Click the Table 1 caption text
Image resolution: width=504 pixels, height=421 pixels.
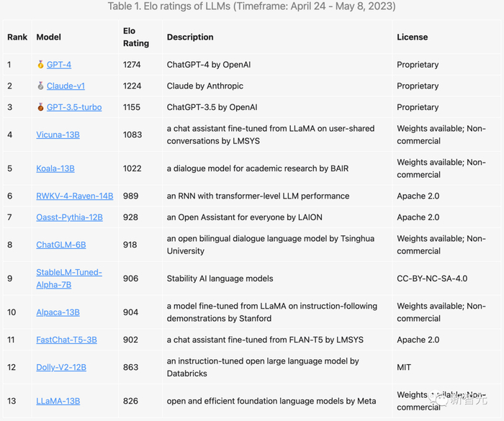coord(251,6)
